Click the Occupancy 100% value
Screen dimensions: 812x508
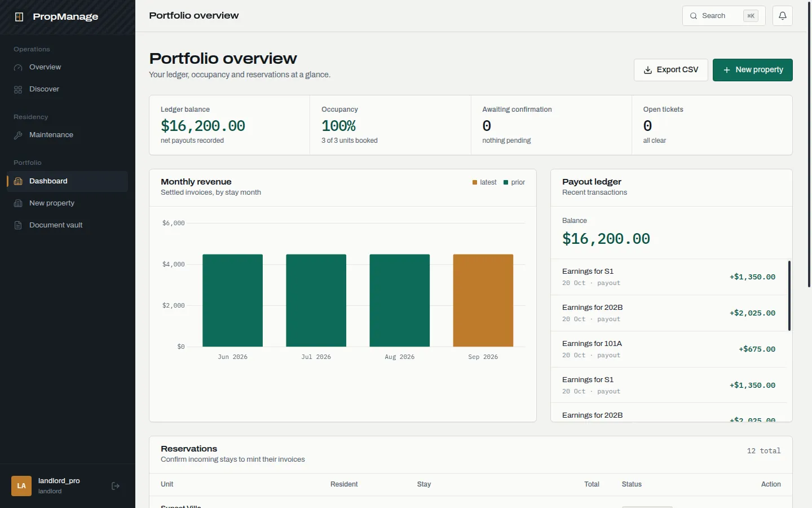[x=339, y=126]
